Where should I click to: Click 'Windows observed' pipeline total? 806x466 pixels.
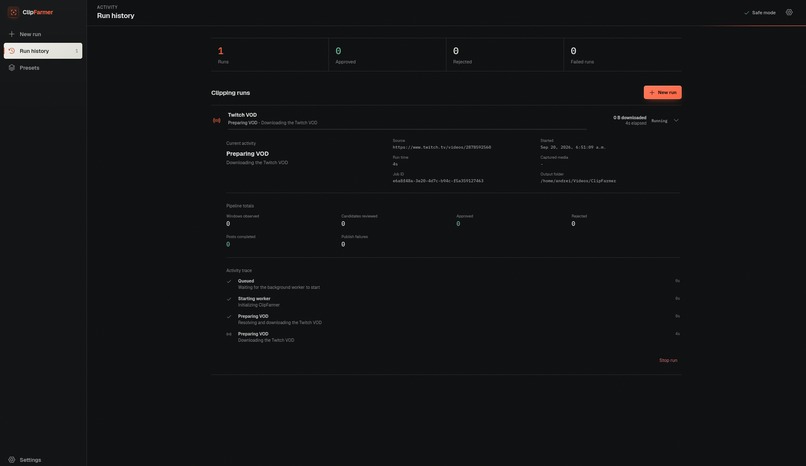243,220
